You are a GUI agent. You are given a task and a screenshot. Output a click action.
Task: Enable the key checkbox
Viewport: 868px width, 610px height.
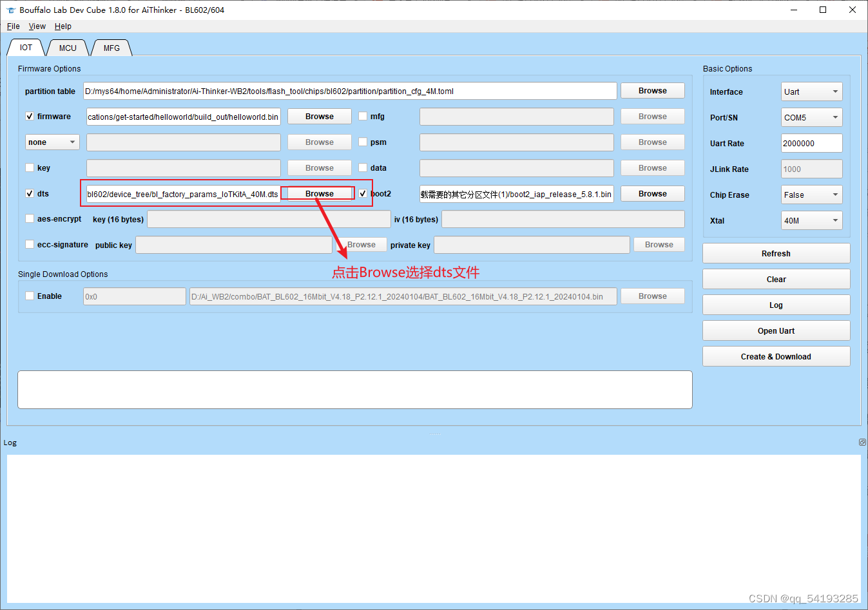[x=30, y=167]
